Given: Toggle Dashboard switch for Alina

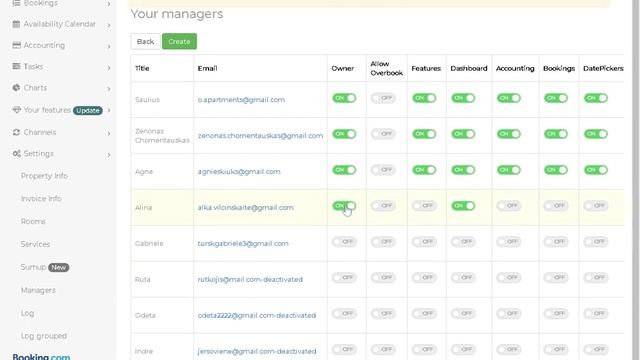Looking at the screenshot, I should 463,206.
